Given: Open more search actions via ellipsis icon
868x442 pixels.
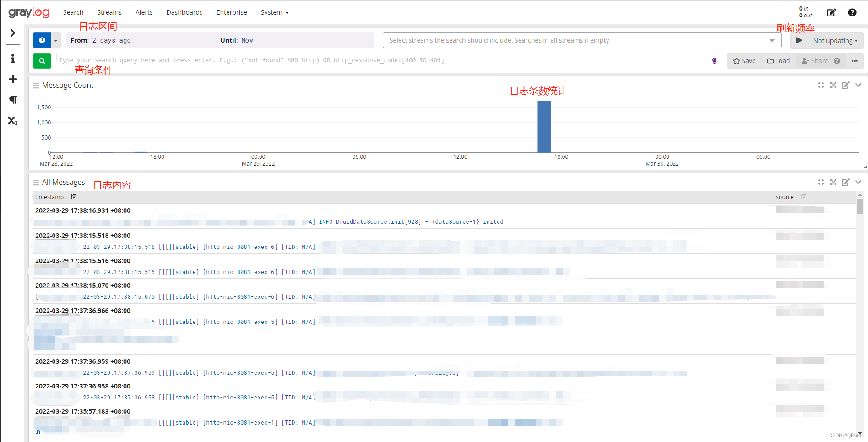Looking at the screenshot, I should pos(854,60).
